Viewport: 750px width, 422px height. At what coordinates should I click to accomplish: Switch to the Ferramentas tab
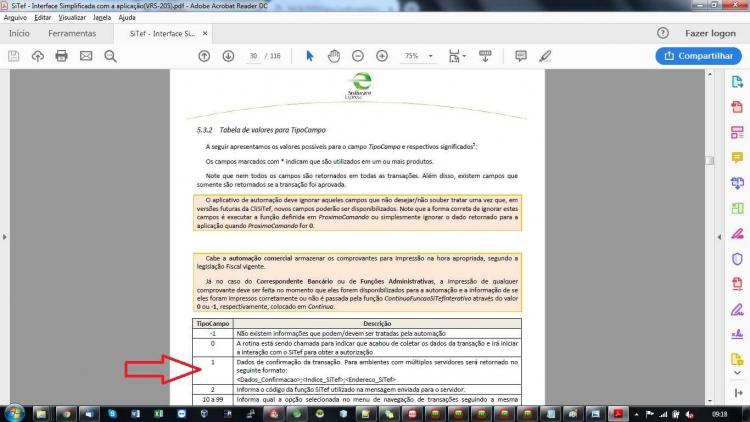click(x=72, y=33)
